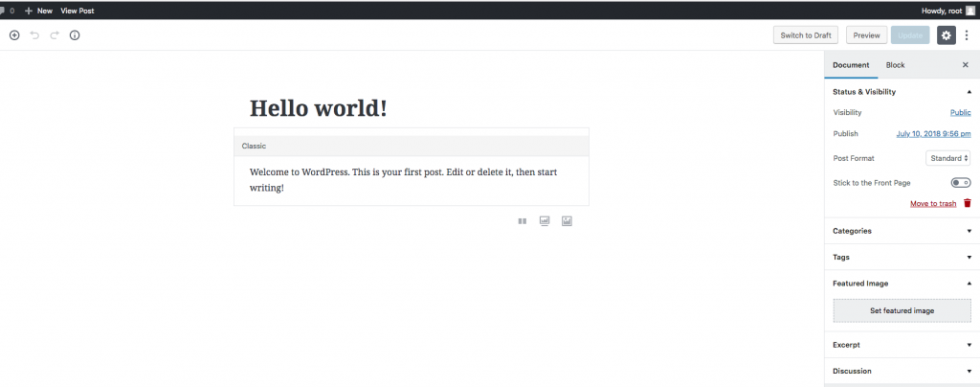The image size is (980, 387).
Task: Click the Switch to Draft button
Action: click(806, 35)
